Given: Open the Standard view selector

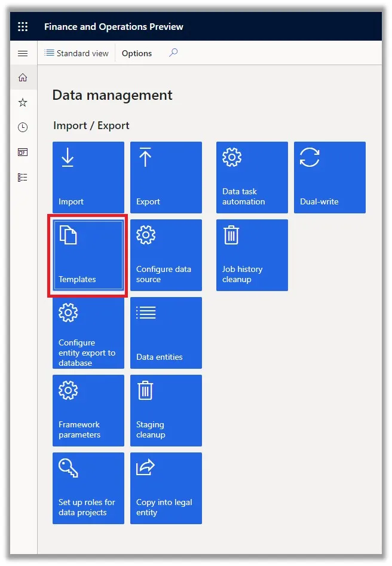Looking at the screenshot, I should tap(76, 53).
